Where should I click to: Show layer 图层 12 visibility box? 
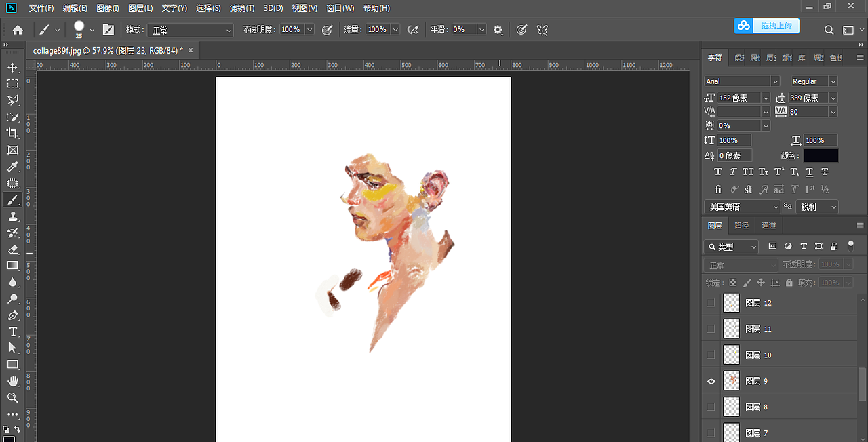click(x=711, y=303)
